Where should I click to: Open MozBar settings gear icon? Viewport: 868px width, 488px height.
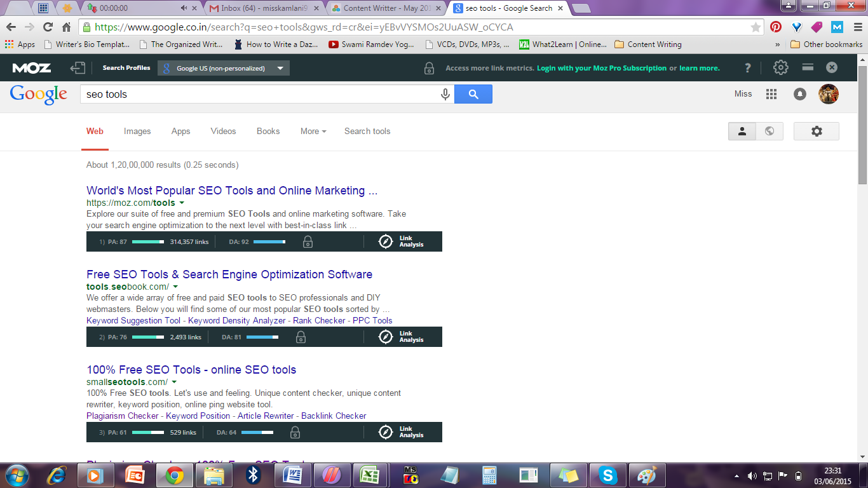[781, 68]
